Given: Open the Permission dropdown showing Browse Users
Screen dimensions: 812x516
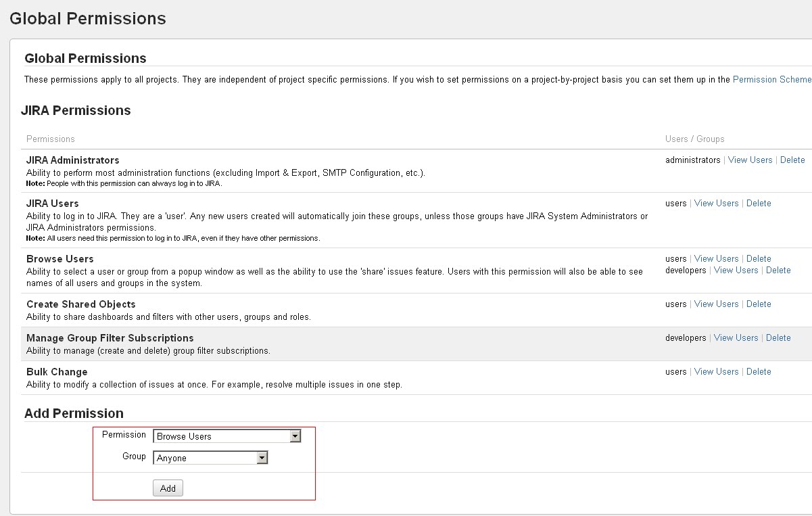Looking at the screenshot, I should point(227,437).
